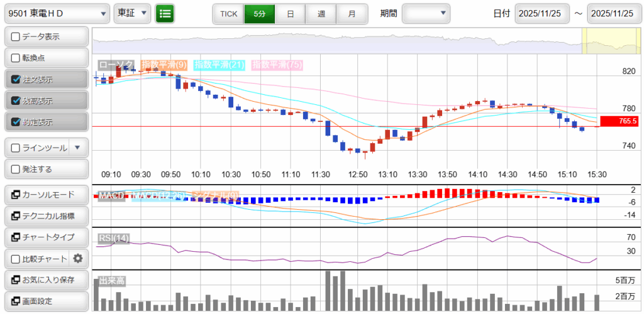Click お気に入り保存 to save favorite

(46, 279)
